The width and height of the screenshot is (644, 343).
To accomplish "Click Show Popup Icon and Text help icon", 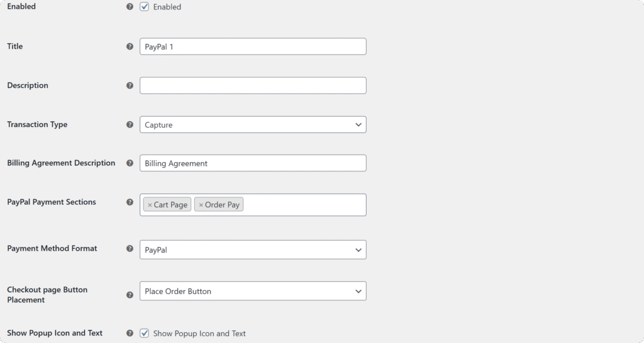I will tap(130, 333).
